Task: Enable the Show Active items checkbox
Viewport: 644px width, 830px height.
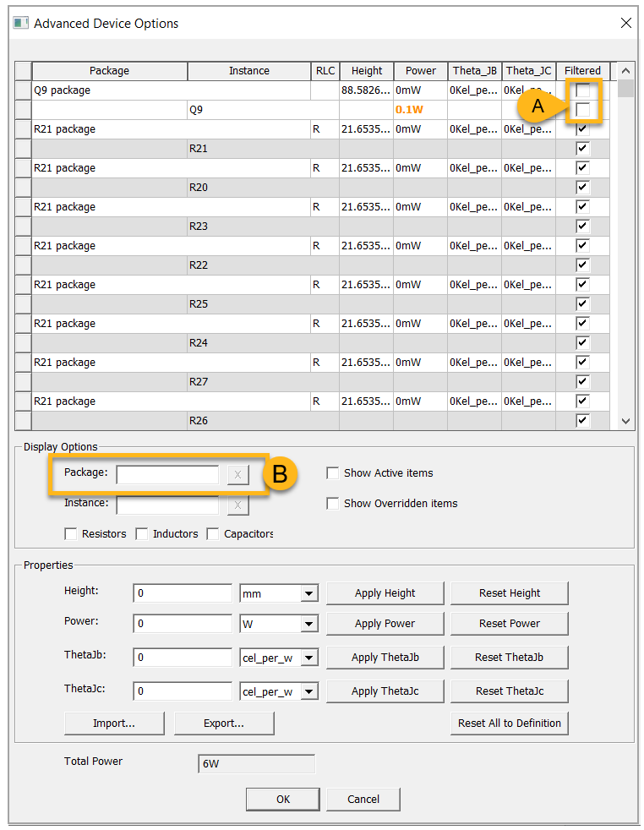Action: (x=333, y=473)
